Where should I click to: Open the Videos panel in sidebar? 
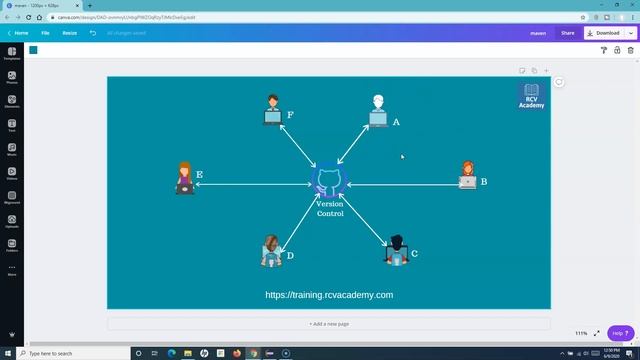click(12, 174)
